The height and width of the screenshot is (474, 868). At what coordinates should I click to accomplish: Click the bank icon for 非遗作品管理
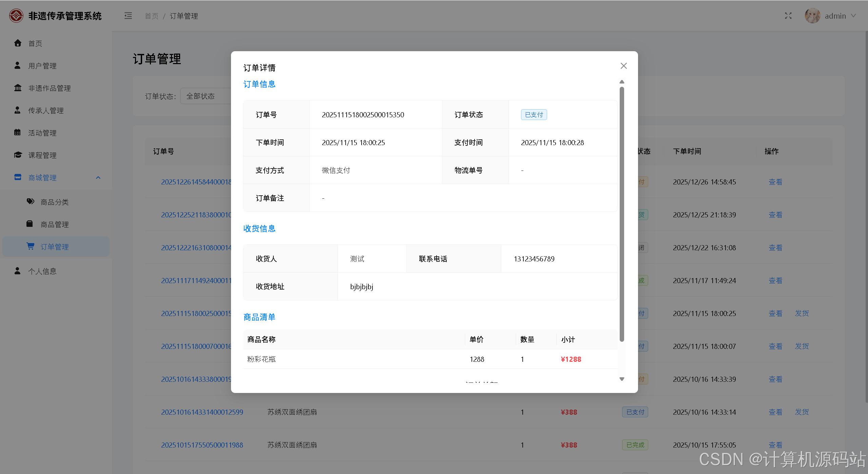pos(18,88)
